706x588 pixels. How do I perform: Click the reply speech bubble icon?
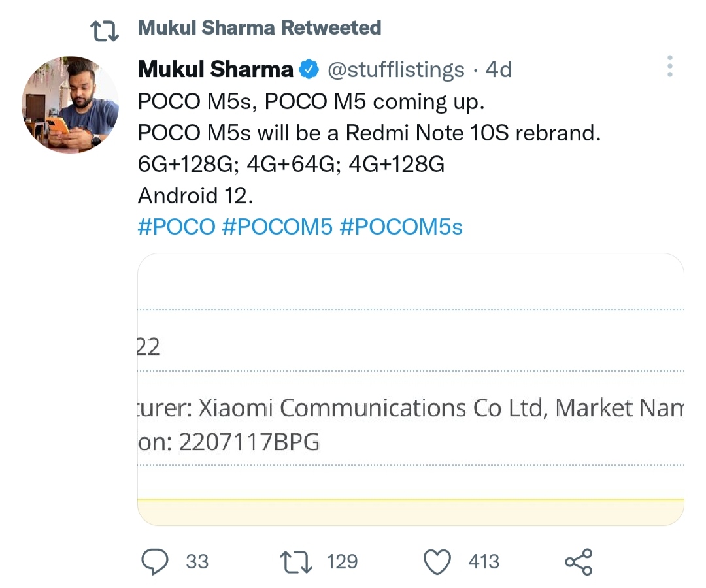[x=155, y=561]
